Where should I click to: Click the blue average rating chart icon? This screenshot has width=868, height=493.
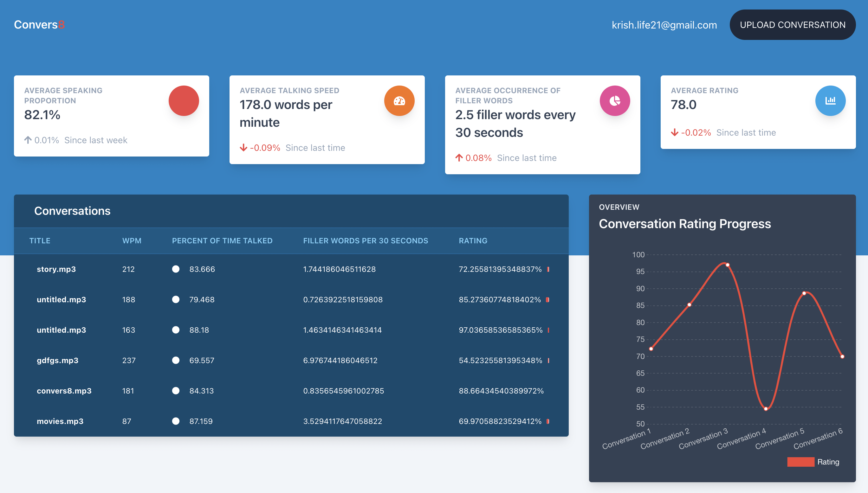[x=830, y=101]
